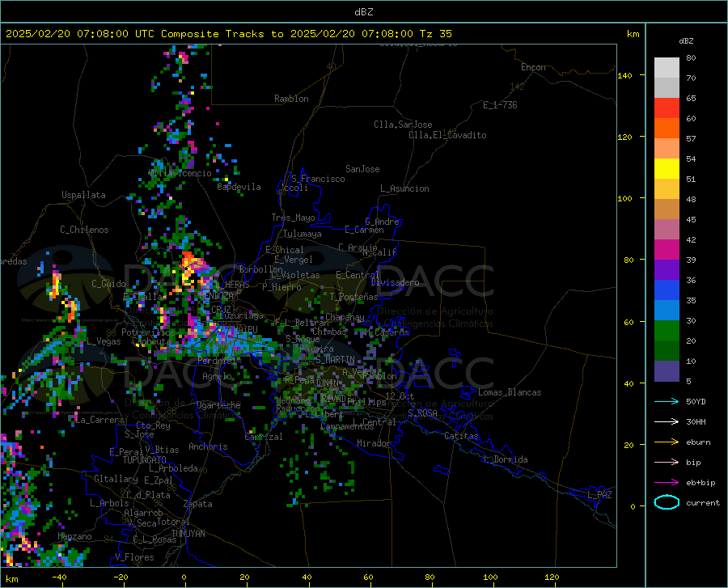This screenshot has width=728, height=588.
Task: Click the TUPUNGATO map label
Action: point(145,460)
